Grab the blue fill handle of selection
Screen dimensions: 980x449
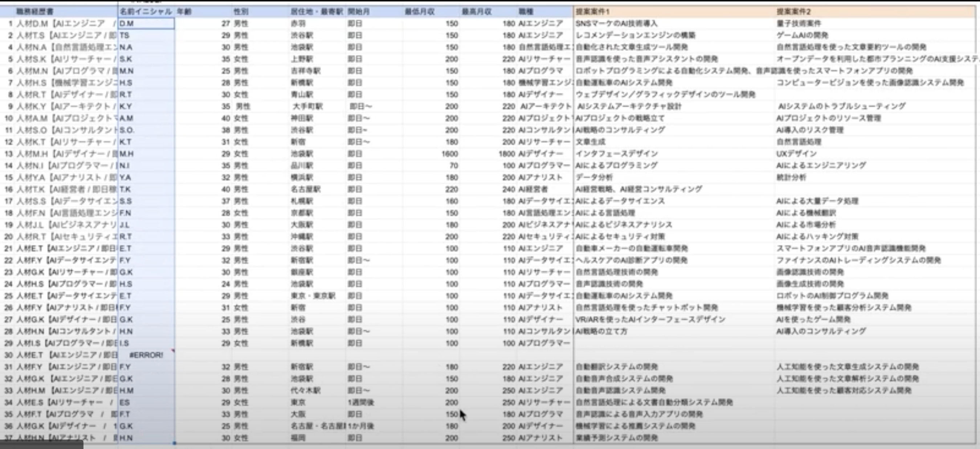pos(174,443)
